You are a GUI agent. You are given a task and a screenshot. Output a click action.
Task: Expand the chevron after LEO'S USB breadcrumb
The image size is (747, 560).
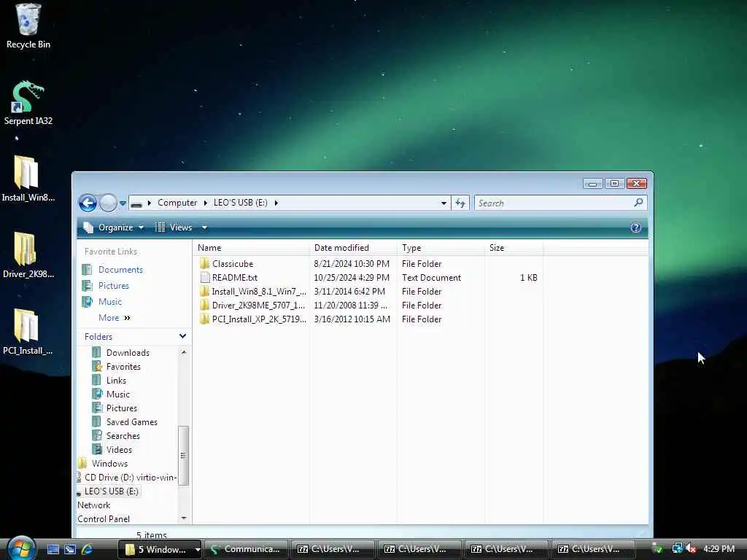(276, 203)
